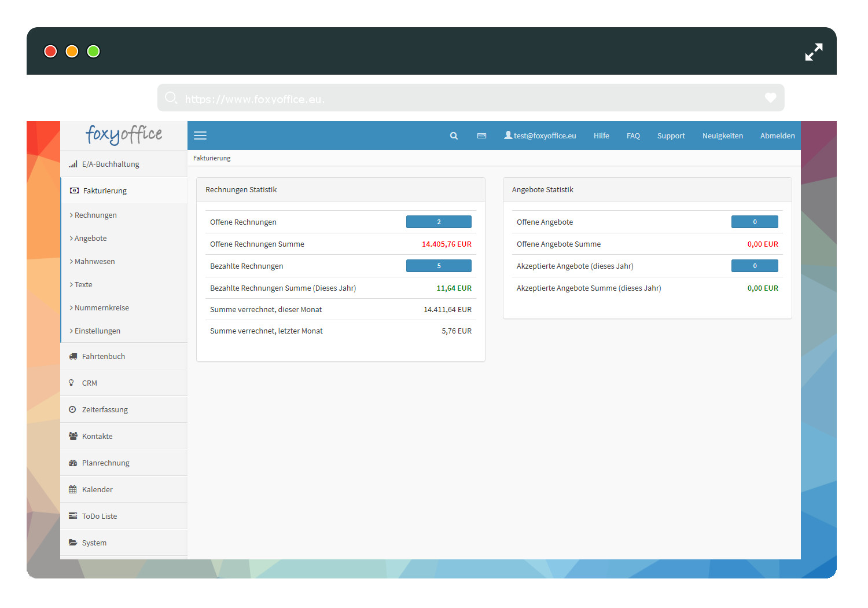Expand the Rechnungen submenu item
868x608 pixels.
coord(95,215)
